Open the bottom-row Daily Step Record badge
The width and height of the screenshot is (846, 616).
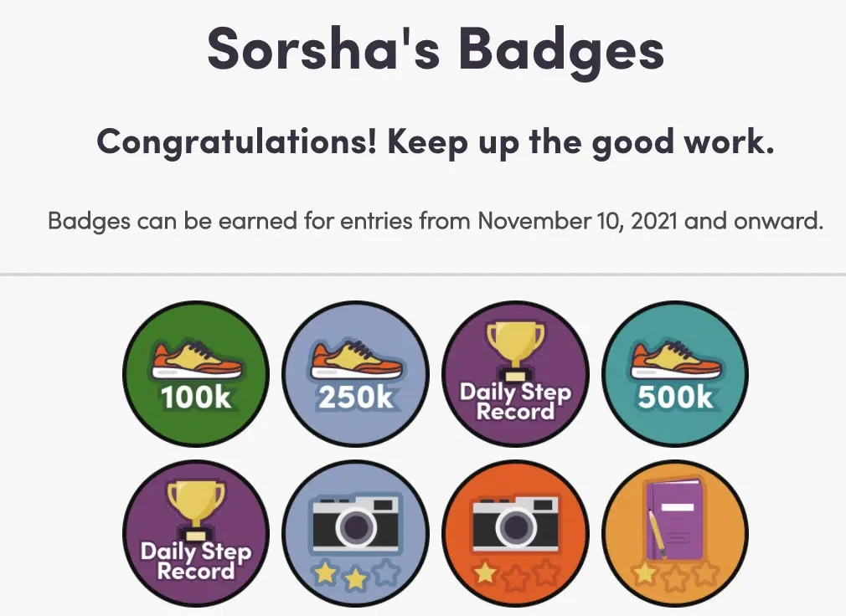tap(196, 533)
